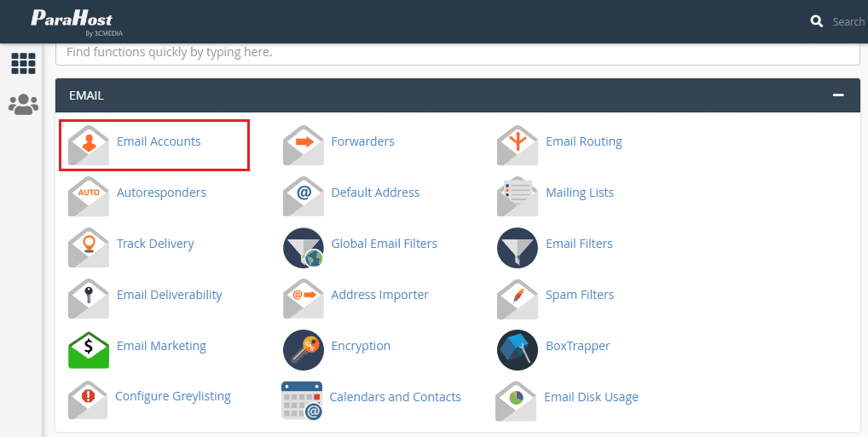Click the BoxTrapper icon
The width and height of the screenshot is (868, 437).
click(517, 349)
